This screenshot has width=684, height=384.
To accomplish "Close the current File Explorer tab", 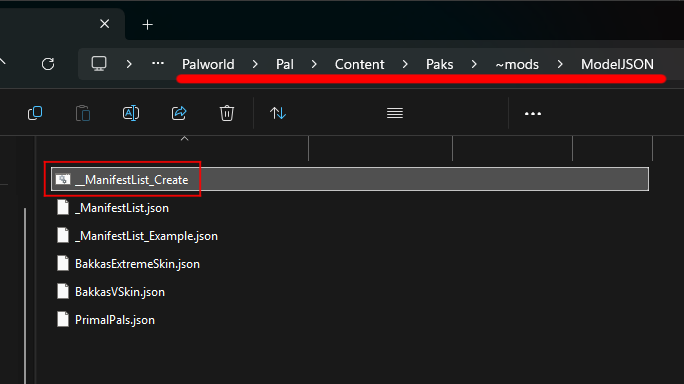I will [105, 24].
